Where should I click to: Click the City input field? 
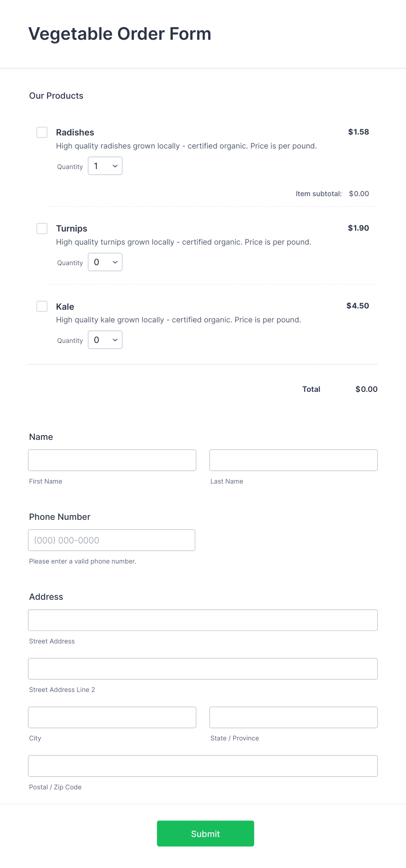(112, 717)
